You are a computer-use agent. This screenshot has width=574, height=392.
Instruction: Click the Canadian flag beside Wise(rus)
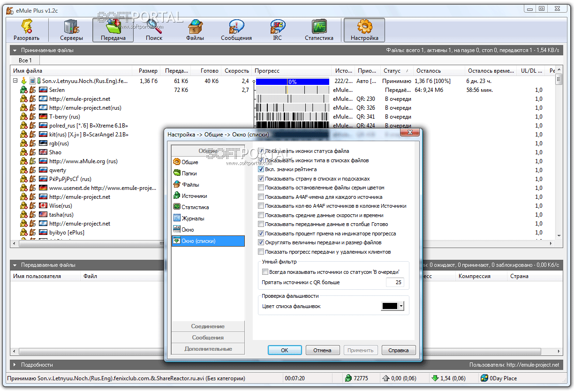coord(43,206)
